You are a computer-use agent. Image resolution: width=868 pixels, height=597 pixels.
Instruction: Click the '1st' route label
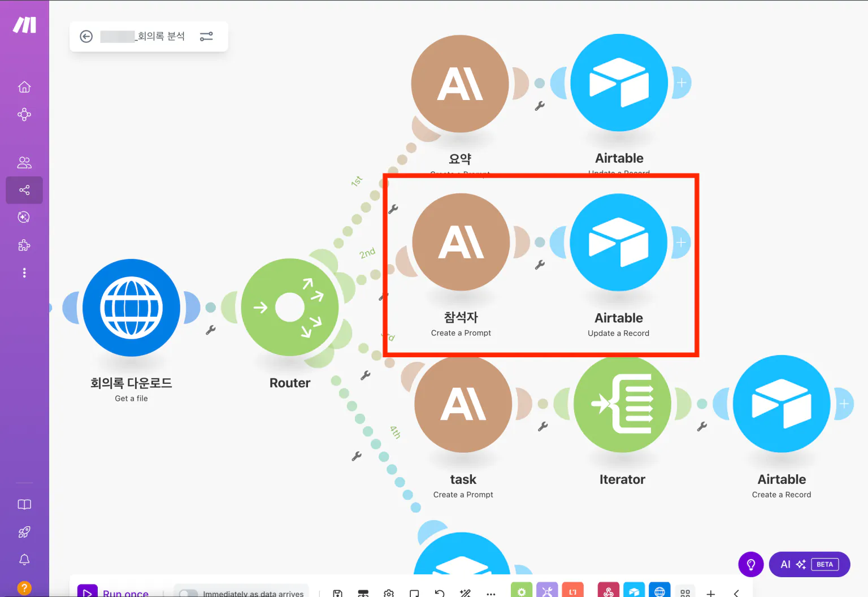pyautogui.click(x=357, y=181)
